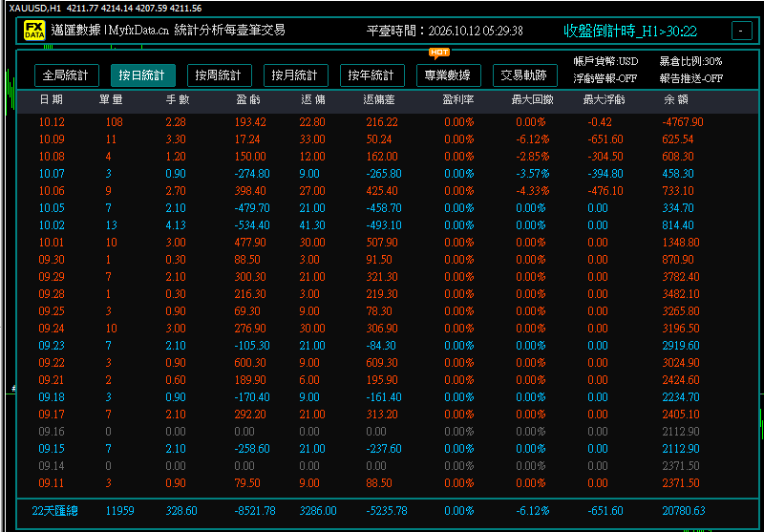Click the 4.13 lots value
The image size is (764, 532).
pyautogui.click(x=176, y=225)
